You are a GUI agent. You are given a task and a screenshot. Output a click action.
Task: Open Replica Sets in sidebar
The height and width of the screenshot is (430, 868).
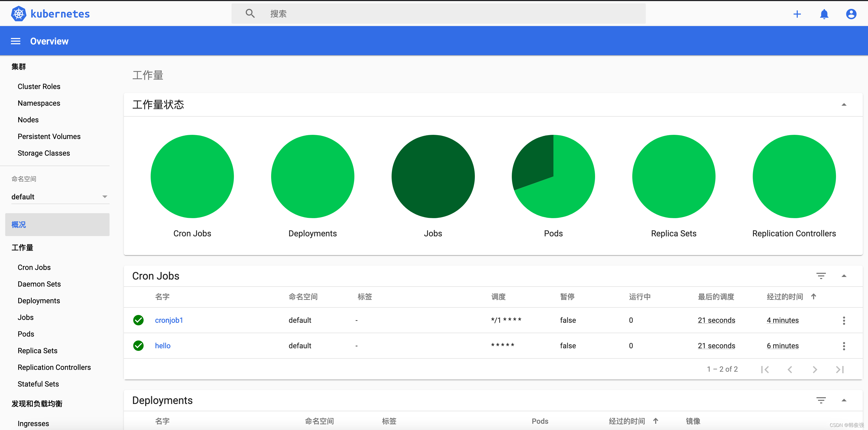tap(37, 351)
